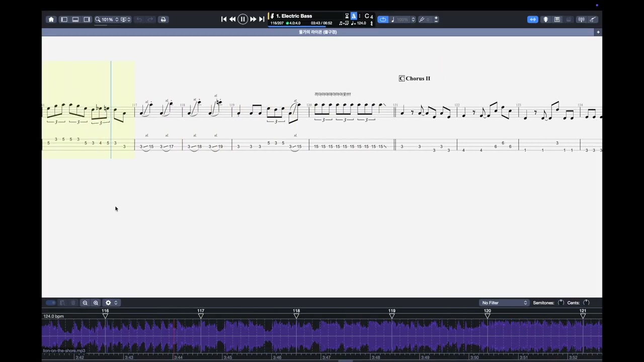Select the open document tab title
The width and height of the screenshot is (644, 362).
pyautogui.click(x=317, y=32)
